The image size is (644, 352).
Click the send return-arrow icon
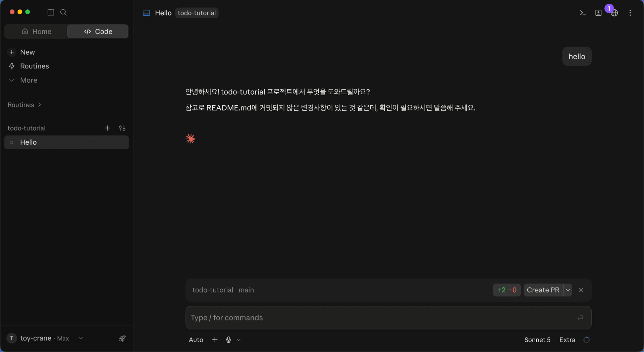coord(580,317)
